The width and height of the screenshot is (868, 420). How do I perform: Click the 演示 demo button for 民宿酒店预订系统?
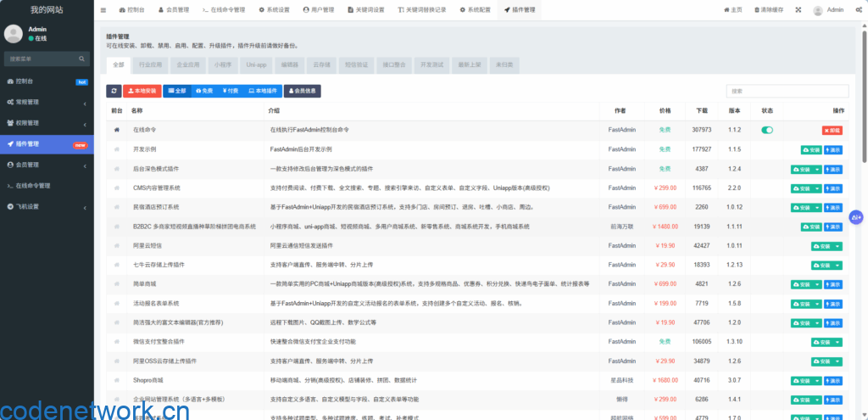pyautogui.click(x=833, y=207)
